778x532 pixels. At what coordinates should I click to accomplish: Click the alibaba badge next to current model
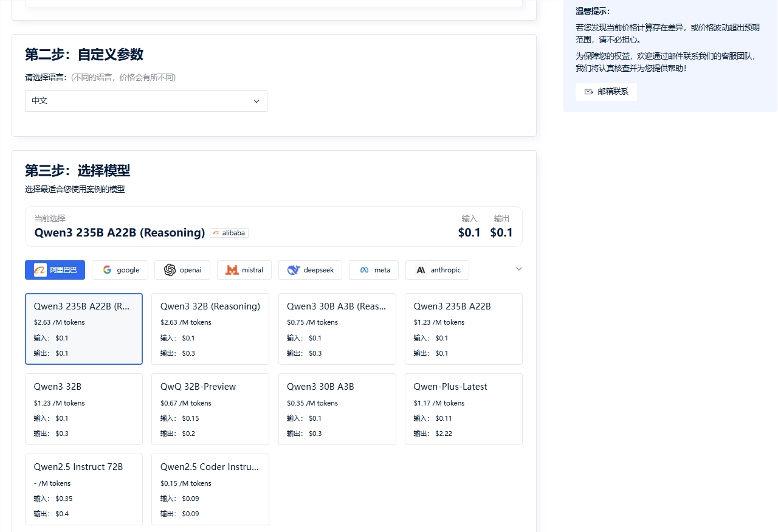pos(229,233)
